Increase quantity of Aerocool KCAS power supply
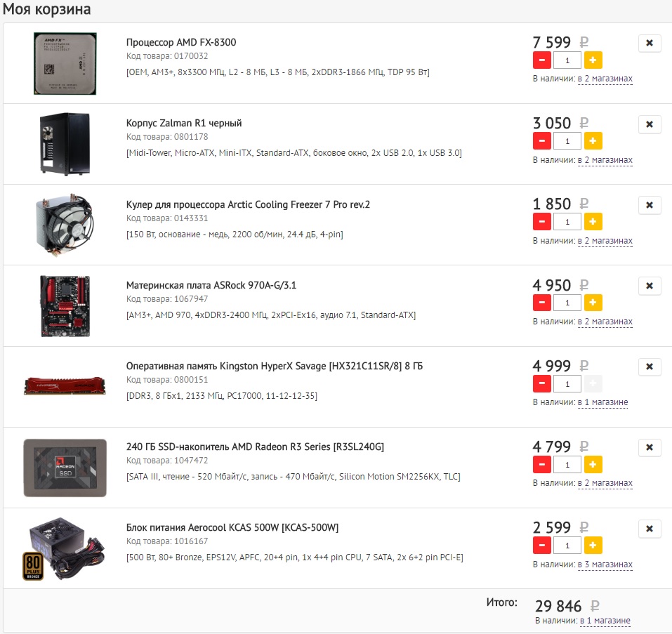Screen dimensions: 672x634 coord(593,546)
